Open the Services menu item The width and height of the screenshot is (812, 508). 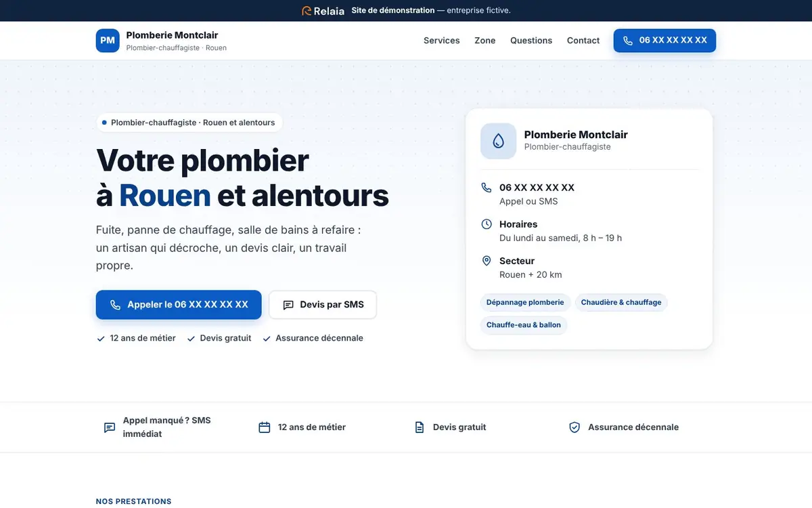tap(442, 41)
